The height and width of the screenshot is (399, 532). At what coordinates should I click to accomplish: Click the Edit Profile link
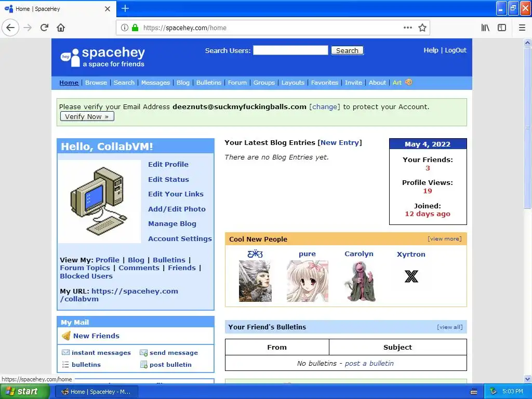[x=168, y=164]
